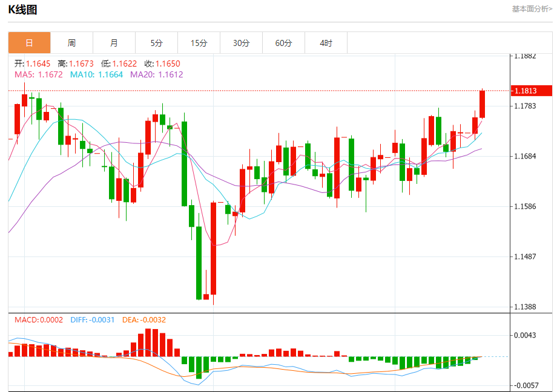The width and height of the screenshot is (557, 392).
Task: Select the 日 daily chart tab
Action: tap(30, 43)
